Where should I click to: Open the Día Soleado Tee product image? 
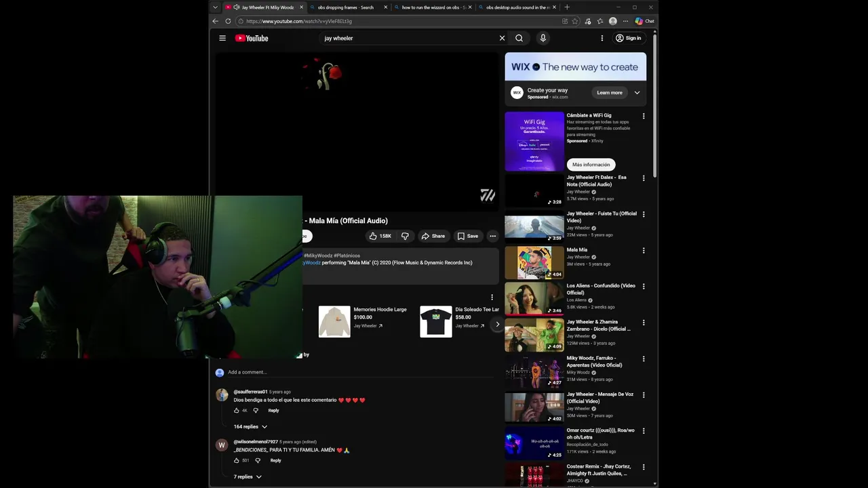tap(436, 321)
